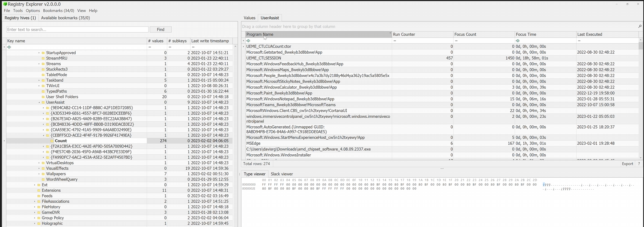The height and width of the screenshot is (227, 644).
Task: Open the Options menu
Action: [x=33, y=11]
